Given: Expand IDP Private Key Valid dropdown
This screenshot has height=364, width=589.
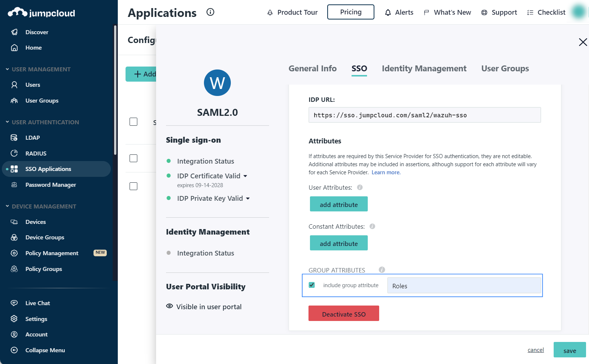Looking at the screenshot, I should (248, 199).
